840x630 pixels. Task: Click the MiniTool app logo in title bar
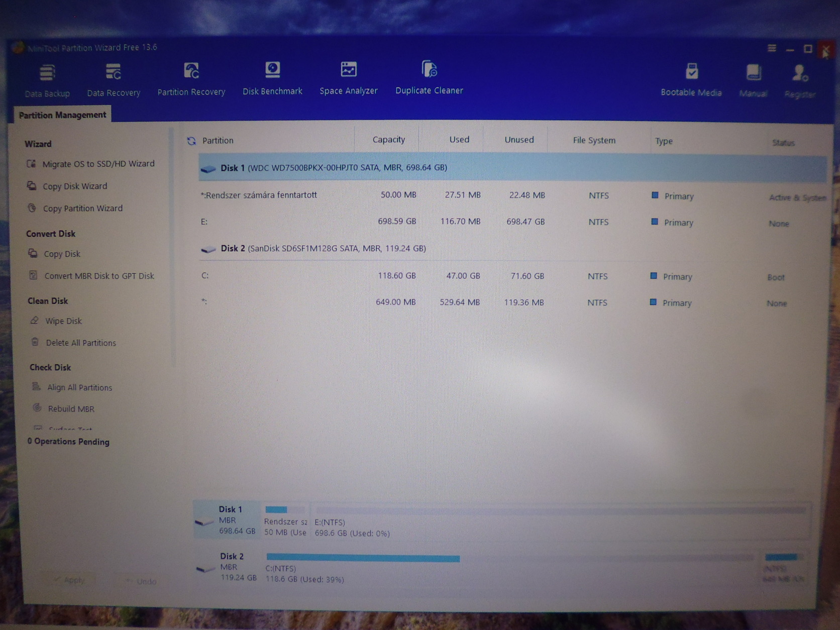[19, 48]
